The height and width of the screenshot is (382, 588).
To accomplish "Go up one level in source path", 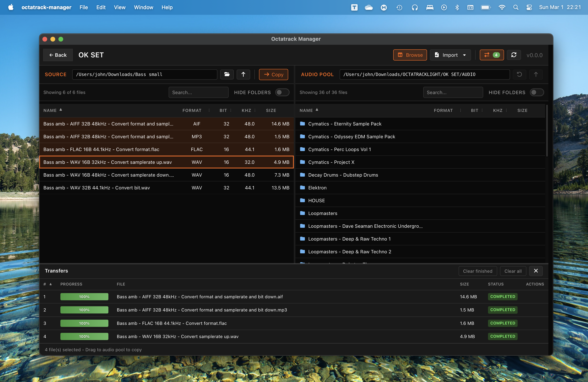I will click(x=243, y=74).
